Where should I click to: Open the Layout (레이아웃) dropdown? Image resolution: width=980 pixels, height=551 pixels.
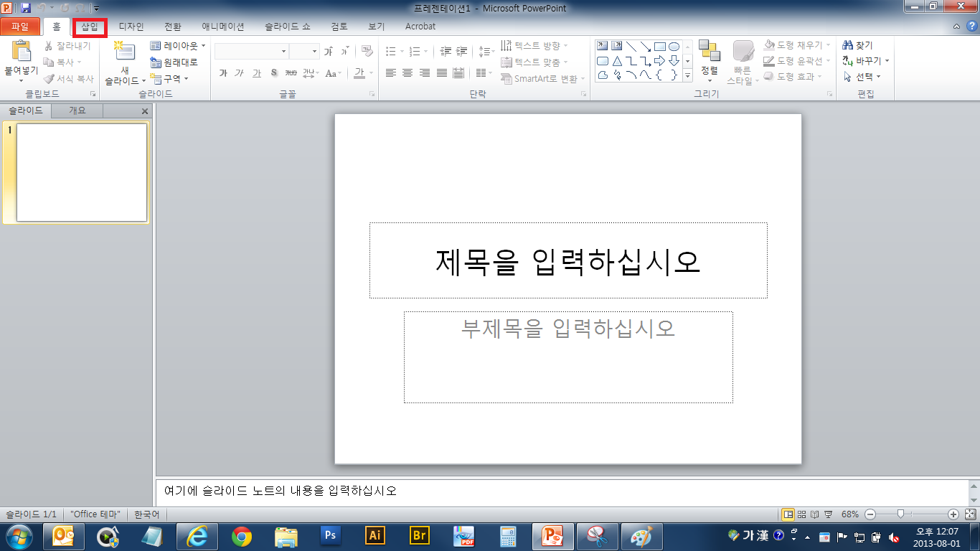[x=178, y=46]
